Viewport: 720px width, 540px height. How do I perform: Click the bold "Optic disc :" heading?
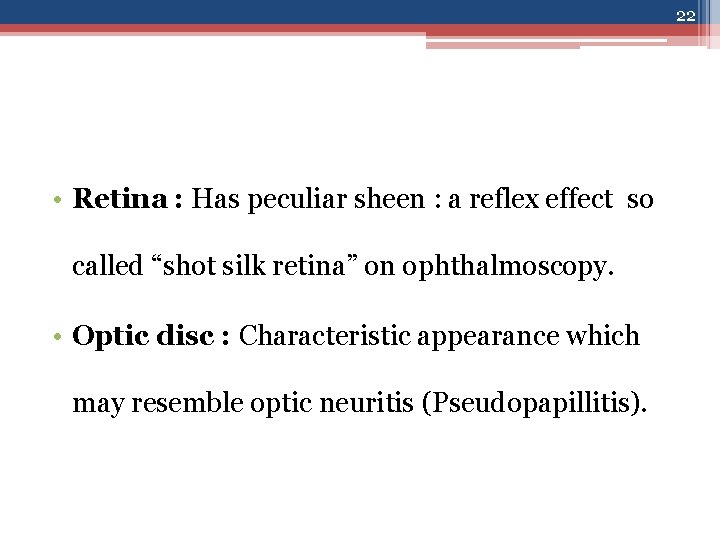(x=152, y=336)
